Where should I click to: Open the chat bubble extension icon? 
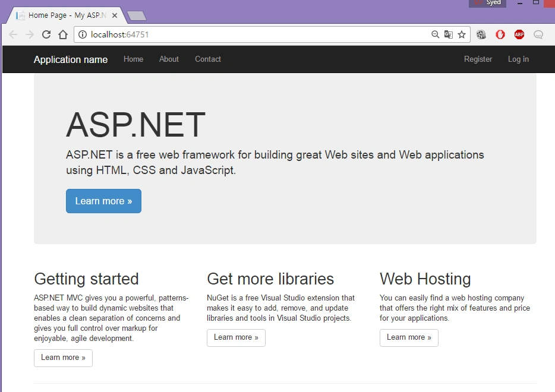pyautogui.click(x=538, y=34)
